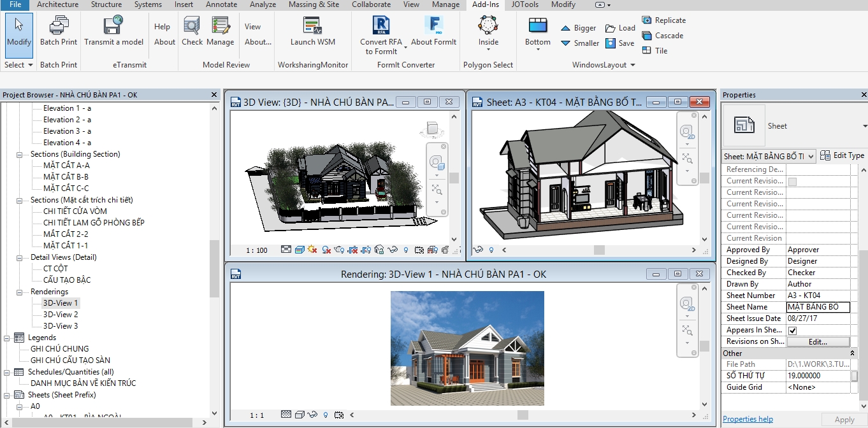Collapse the Schedules/Quantities (all) node
Screen dimensions: 868x428
pyautogui.click(x=6, y=372)
